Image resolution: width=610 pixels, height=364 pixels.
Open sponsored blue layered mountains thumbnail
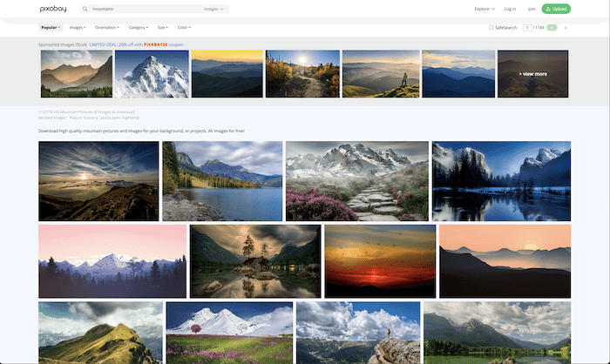click(458, 74)
